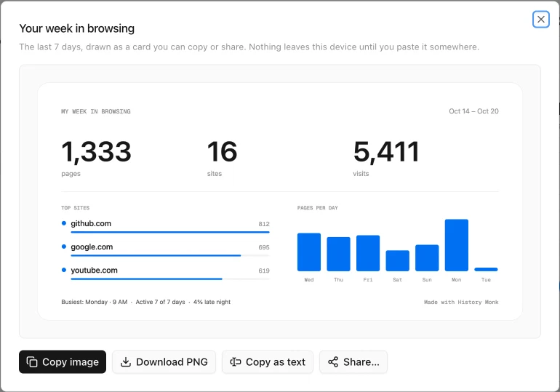
Task: Click the Thu bar in chart
Action: (339, 254)
